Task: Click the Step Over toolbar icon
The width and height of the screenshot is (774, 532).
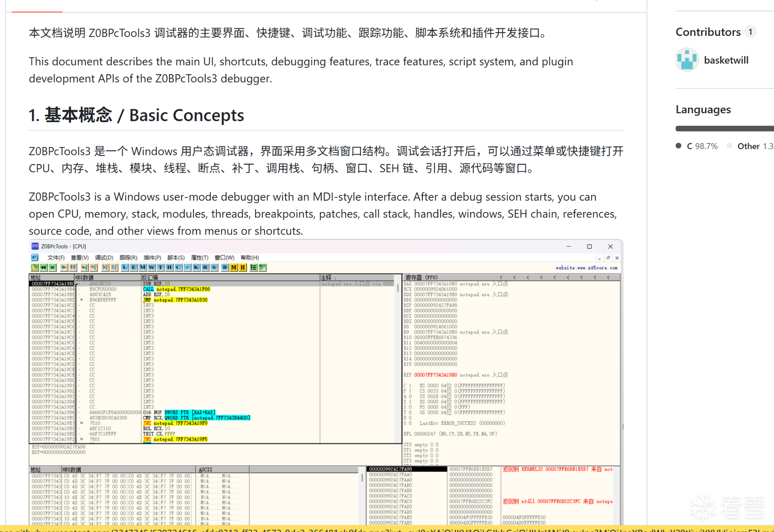Action: click(94, 267)
